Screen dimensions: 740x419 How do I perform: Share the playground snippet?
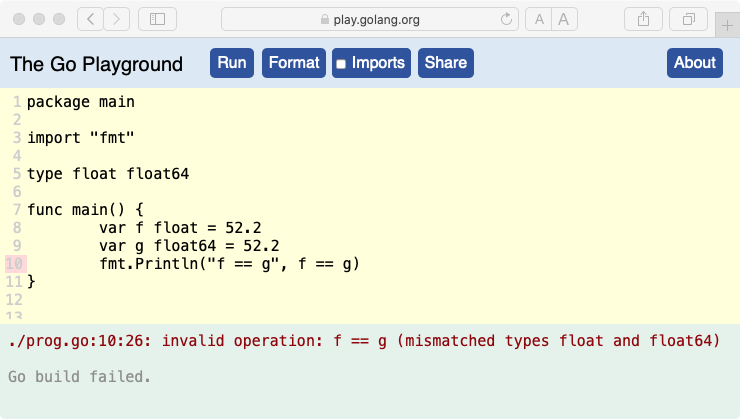point(446,63)
